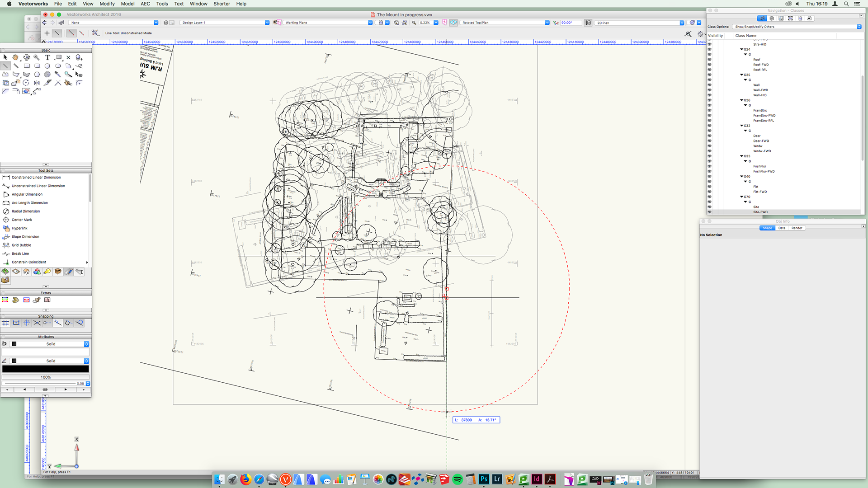Open the 2D Plan render mode dropdown
868x488 pixels.
coord(640,23)
